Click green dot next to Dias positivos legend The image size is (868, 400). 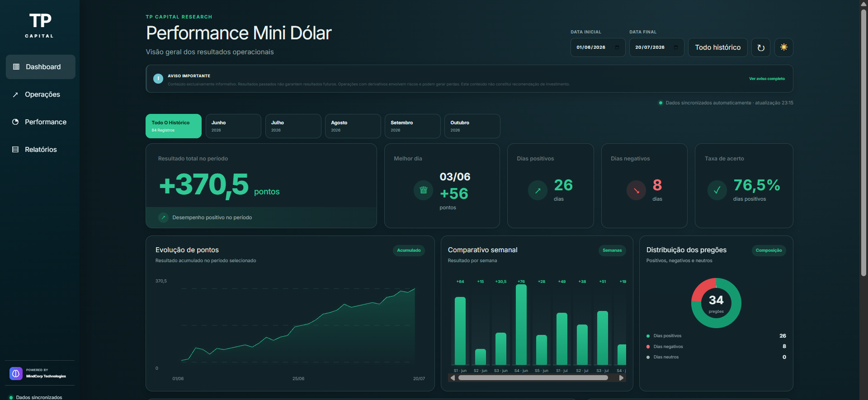coord(648,336)
